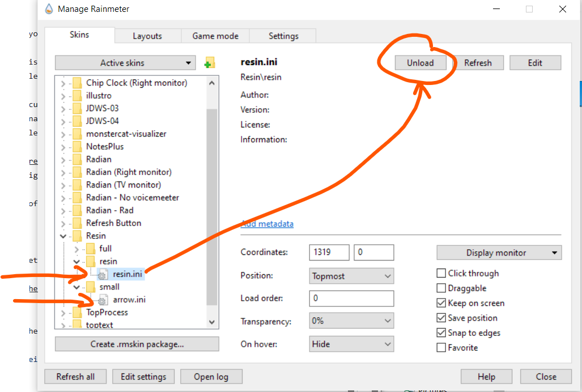Click the Refresh all button
Screen dimensions: 582x392
pyautogui.click(x=75, y=377)
